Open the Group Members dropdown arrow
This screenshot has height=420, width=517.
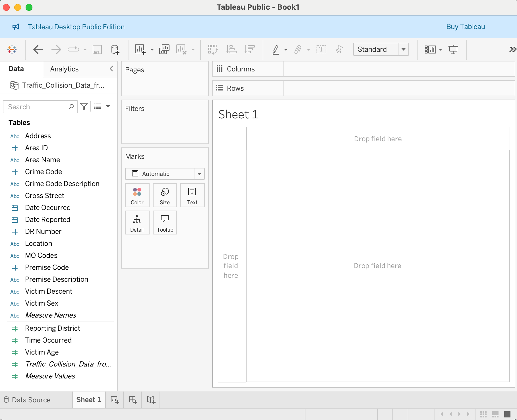click(309, 50)
